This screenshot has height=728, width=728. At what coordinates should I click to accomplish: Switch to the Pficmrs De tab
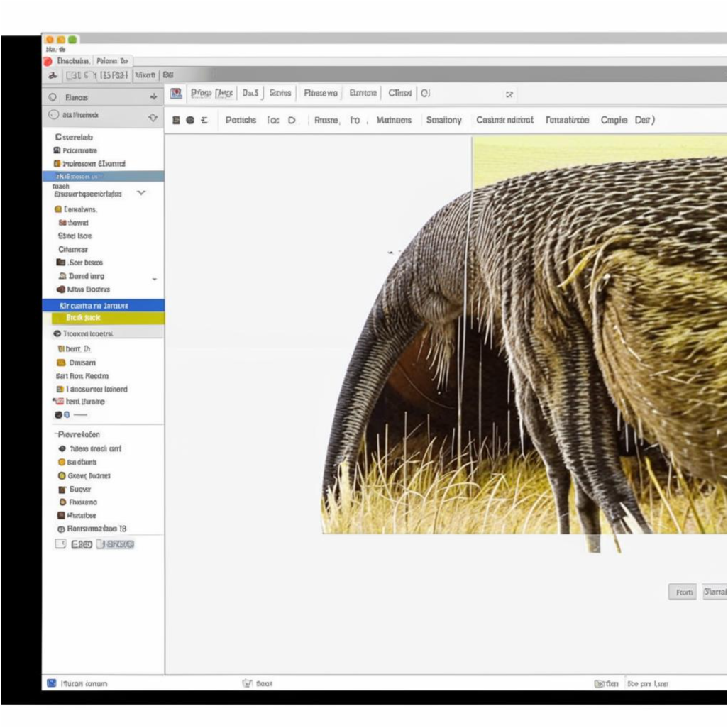(112, 61)
